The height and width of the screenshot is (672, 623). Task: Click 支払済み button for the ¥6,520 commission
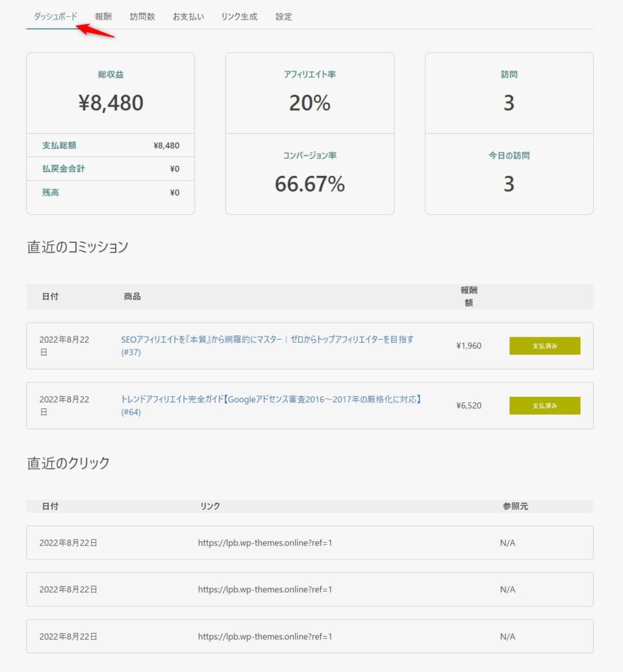coord(545,405)
